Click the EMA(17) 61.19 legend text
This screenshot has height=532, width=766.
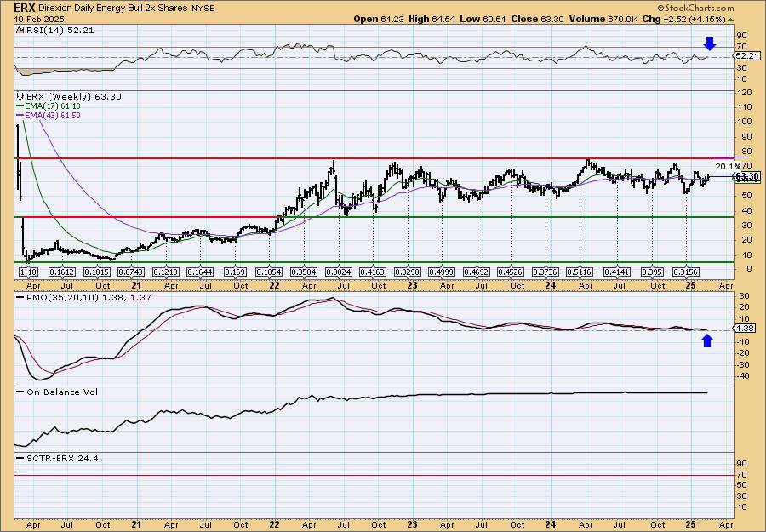(54, 106)
